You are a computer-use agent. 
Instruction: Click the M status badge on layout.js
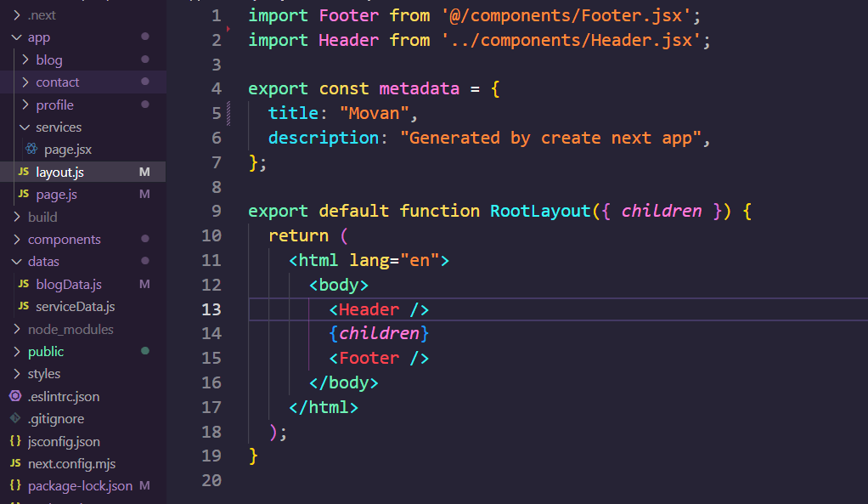[x=144, y=172]
